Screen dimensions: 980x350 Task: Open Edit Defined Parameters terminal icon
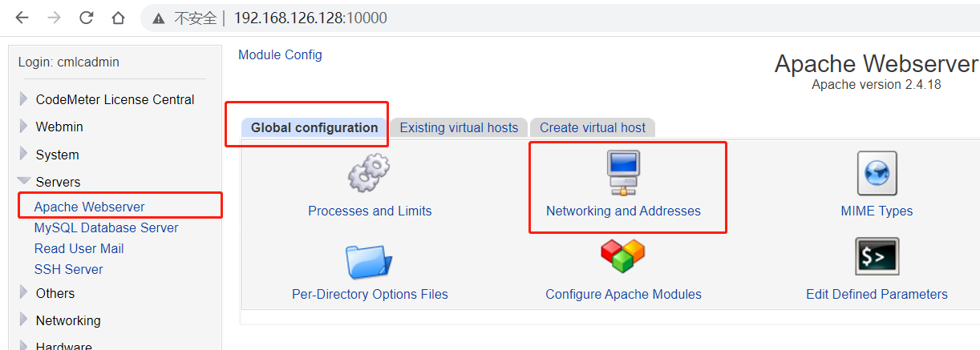point(877,256)
